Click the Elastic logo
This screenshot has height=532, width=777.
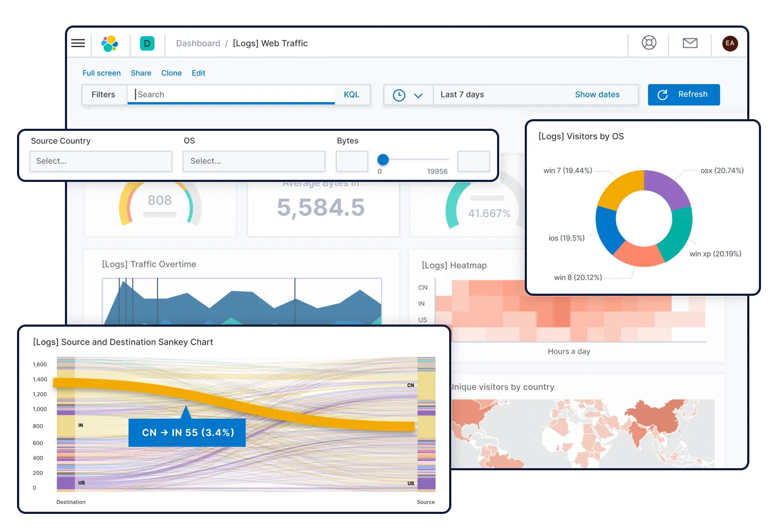coord(110,43)
